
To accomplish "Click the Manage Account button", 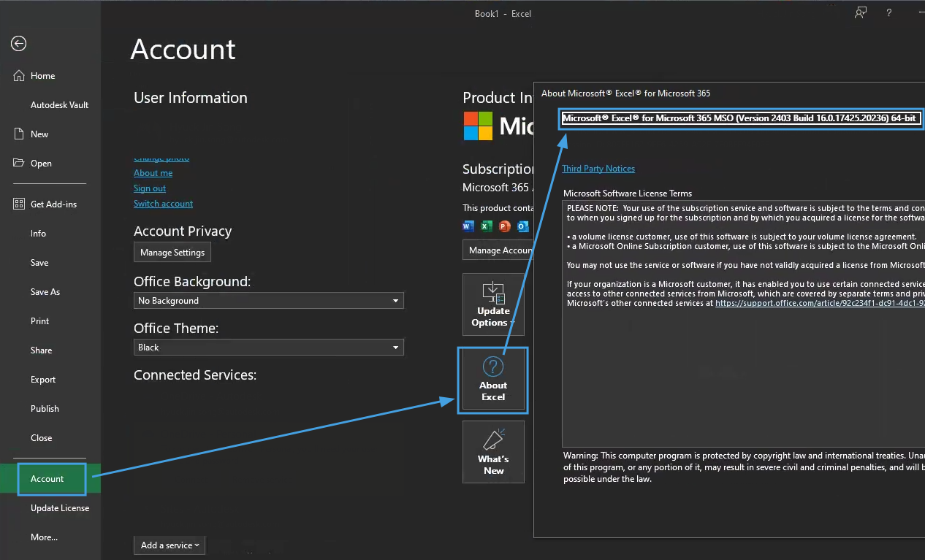I will [498, 250].
